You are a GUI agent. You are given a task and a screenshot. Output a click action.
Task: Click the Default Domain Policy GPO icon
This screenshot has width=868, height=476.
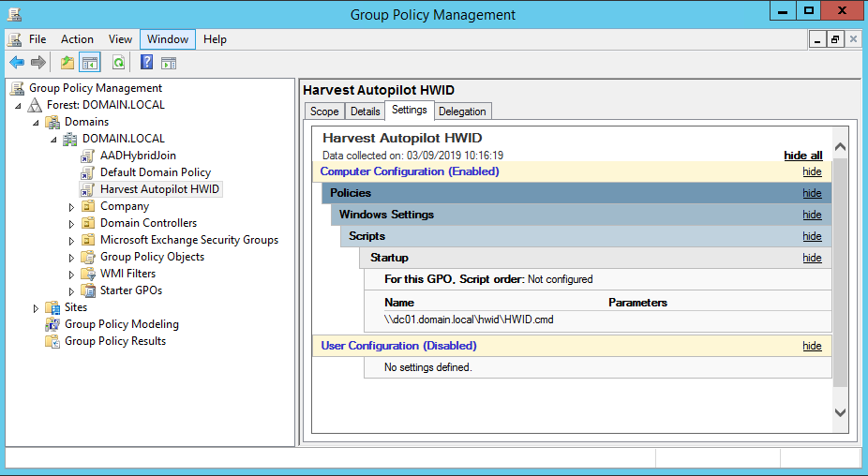pos(87,172)
